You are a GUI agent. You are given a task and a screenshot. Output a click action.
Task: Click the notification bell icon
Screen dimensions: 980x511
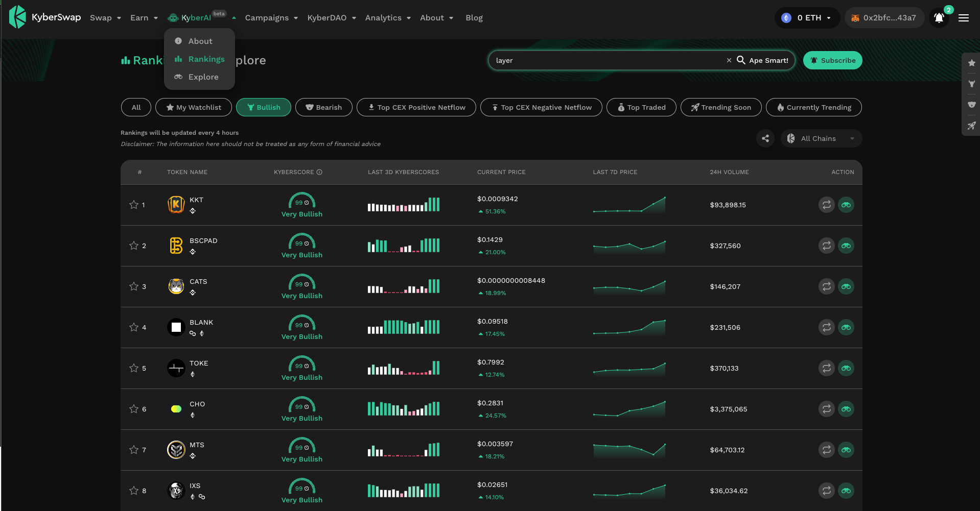[939, 18]
